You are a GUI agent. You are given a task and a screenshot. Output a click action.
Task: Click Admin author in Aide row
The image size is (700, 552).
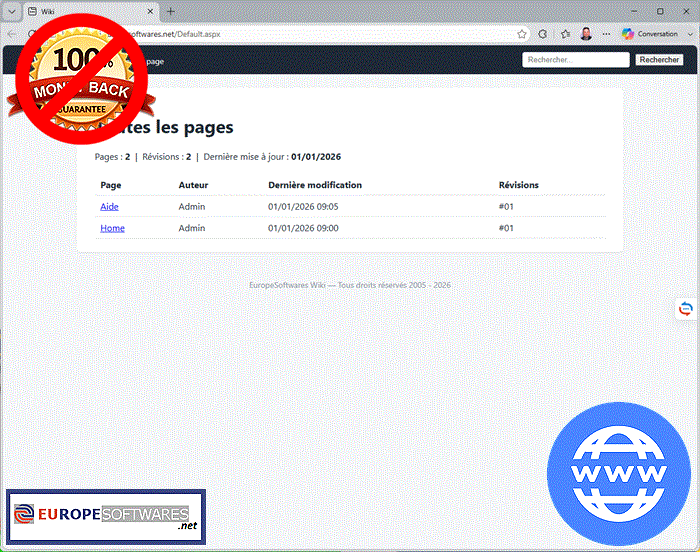192,206
